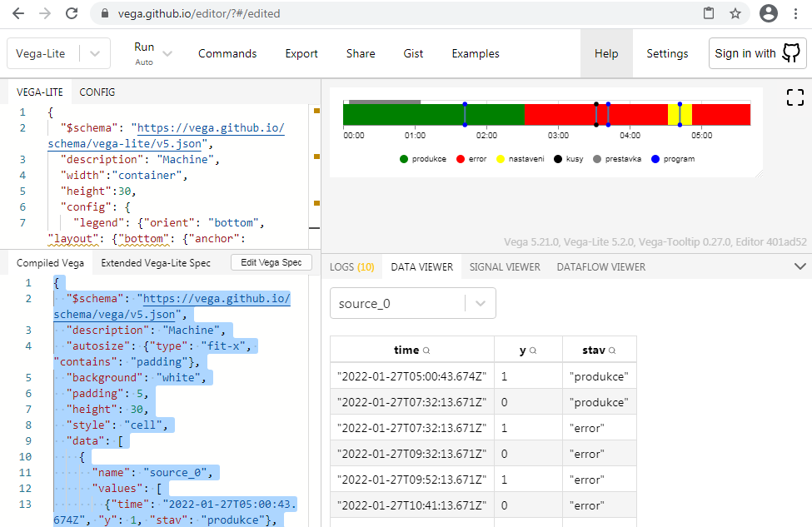Search the y column

point(533,351)
